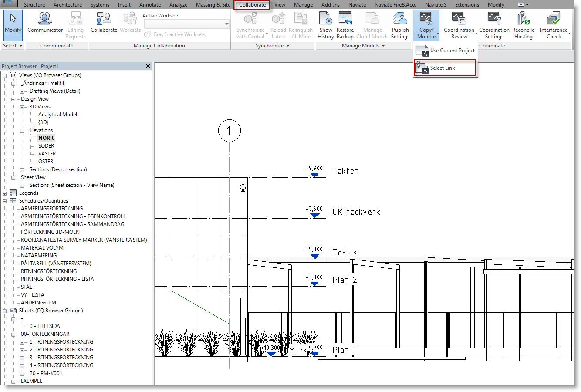Open Coordination Settings

[x=494, y=25]
